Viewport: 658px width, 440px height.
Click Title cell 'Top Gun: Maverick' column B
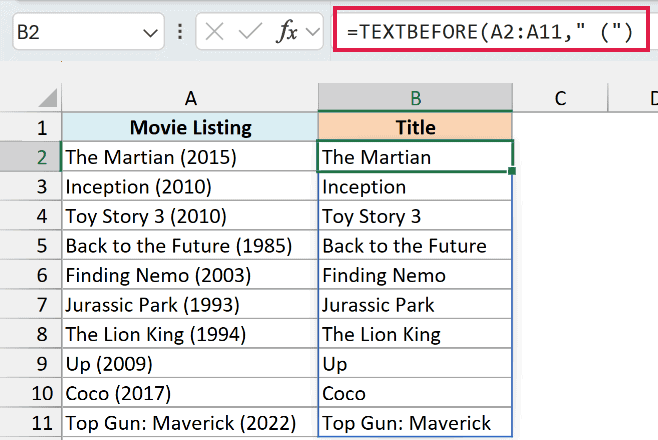(415, 423)
